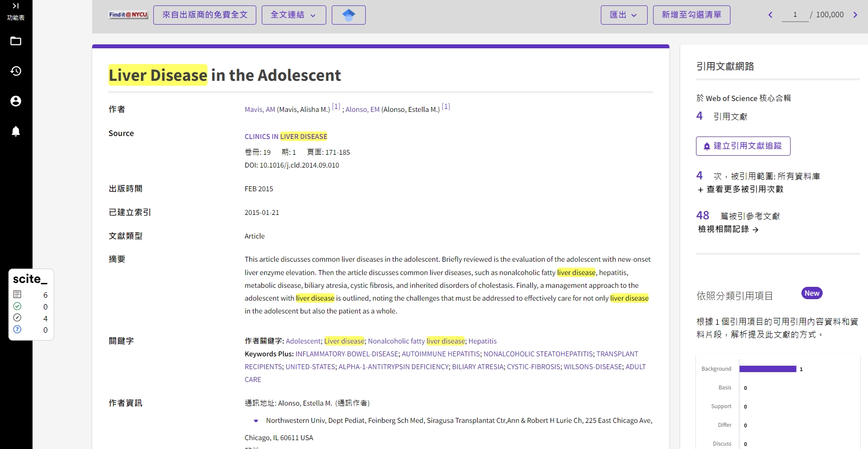Click publication date FEB 2015
868x449 pixels.
tap(259, 189)
